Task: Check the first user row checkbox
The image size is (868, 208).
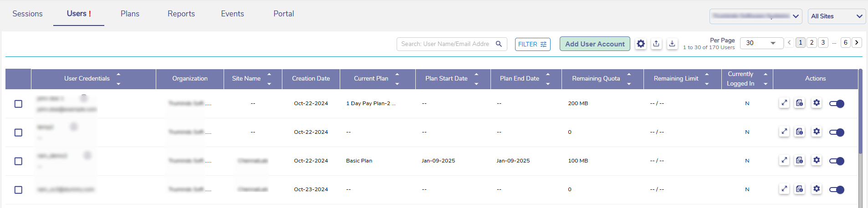Action: point(18,104)
